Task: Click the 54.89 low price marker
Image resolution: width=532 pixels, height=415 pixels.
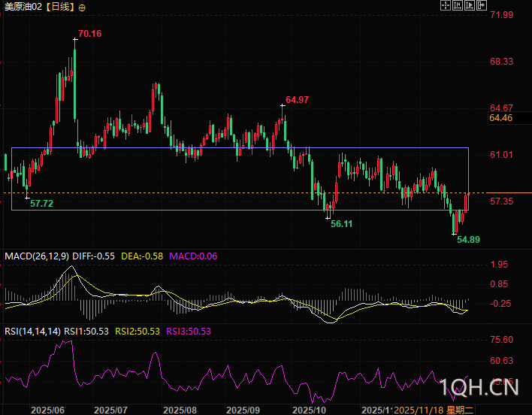Action: pyautogui.click(x=468, y=239)
